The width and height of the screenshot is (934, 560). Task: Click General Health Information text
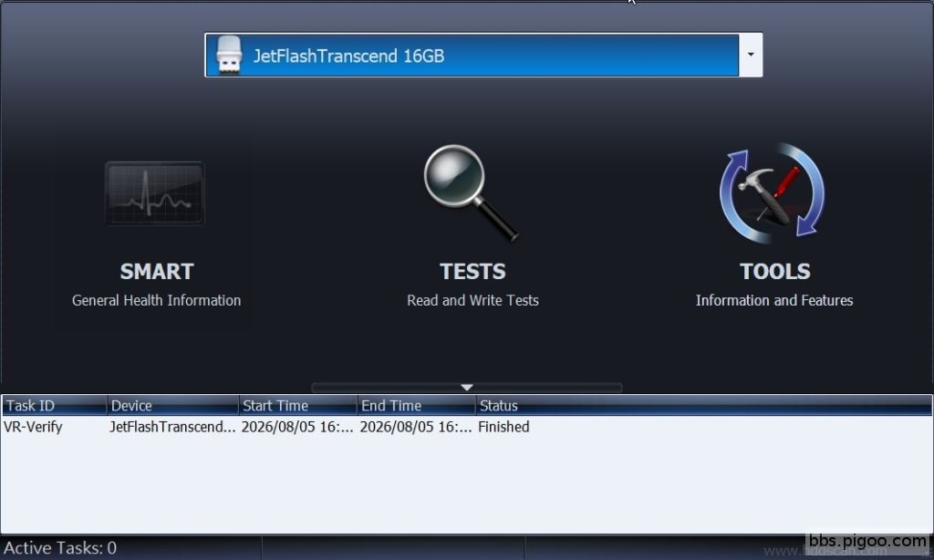(x=157, y=300)
